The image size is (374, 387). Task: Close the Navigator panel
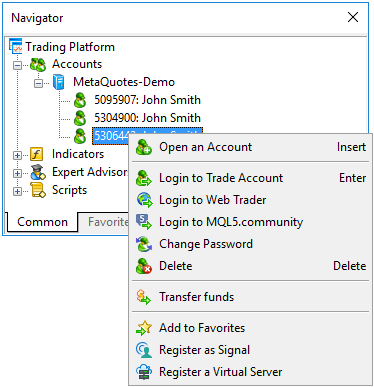click(x=353, y=17)
